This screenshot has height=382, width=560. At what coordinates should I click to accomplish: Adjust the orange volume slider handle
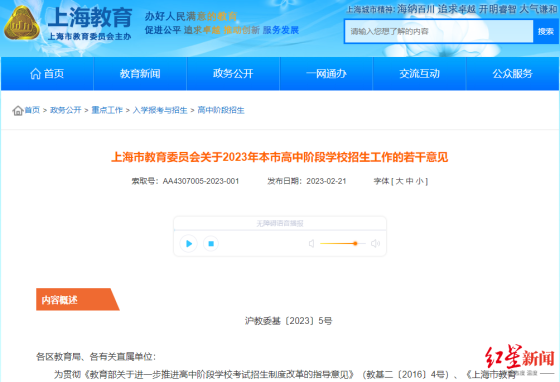tap(355, 243)
